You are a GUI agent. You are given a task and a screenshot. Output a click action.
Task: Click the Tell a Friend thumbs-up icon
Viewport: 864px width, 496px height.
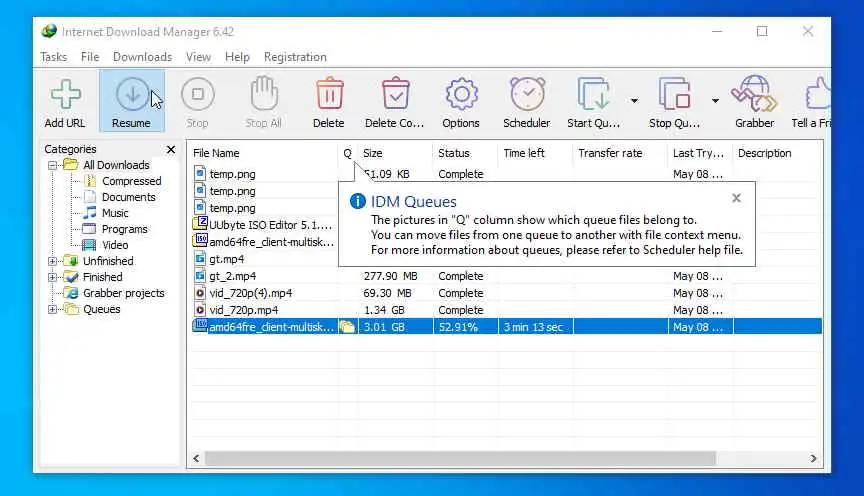[x=818, y=93]
